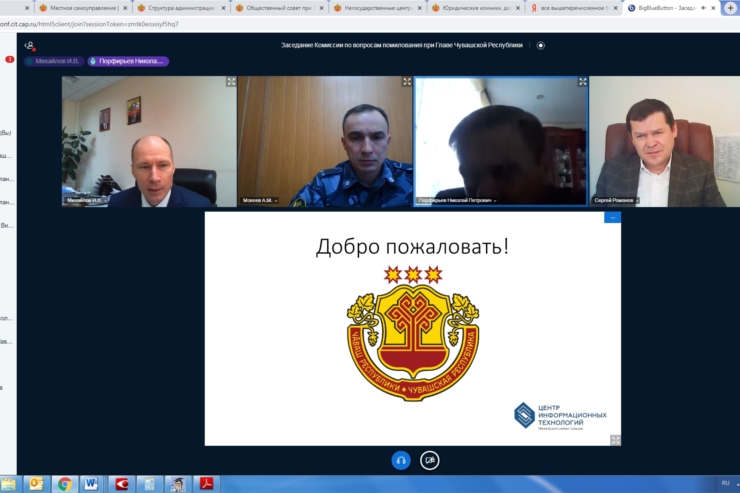Close the Негосударственные центры tab
740x493 pixels.
click(420, 8)
